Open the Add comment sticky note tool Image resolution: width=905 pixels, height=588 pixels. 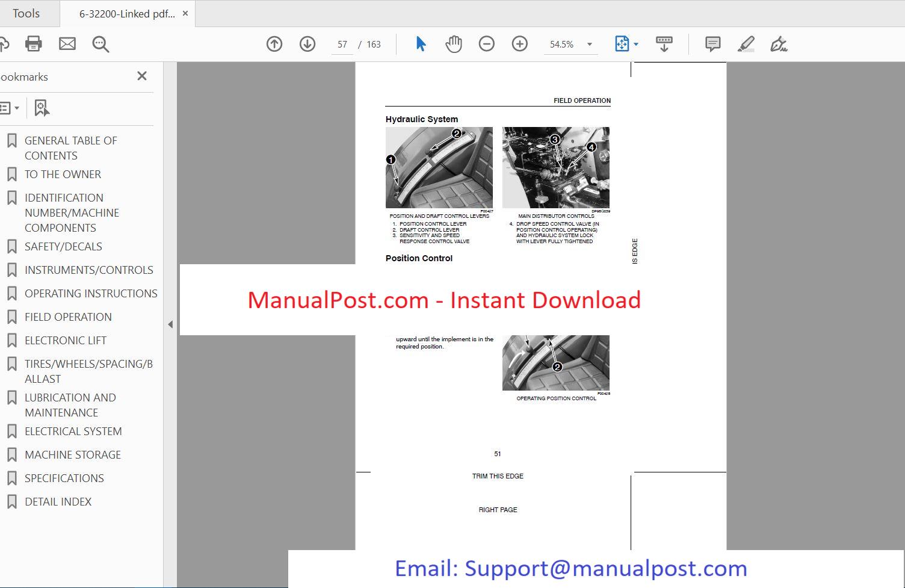point(713,44)
